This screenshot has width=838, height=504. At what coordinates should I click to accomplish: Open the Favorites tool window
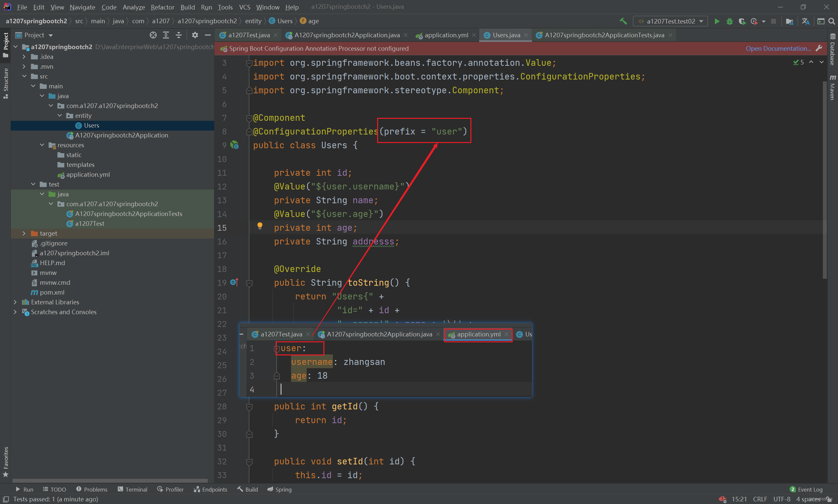coord(6,462)
